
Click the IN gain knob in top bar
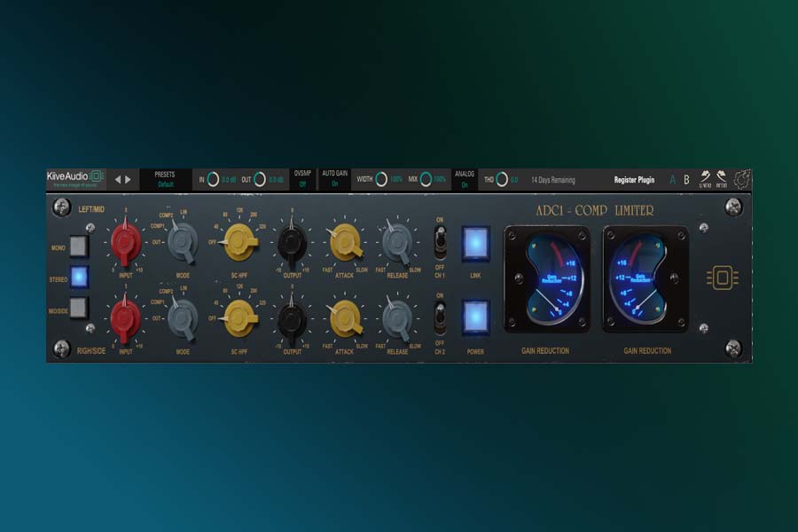pyautogui.click(x=213, y=179)
